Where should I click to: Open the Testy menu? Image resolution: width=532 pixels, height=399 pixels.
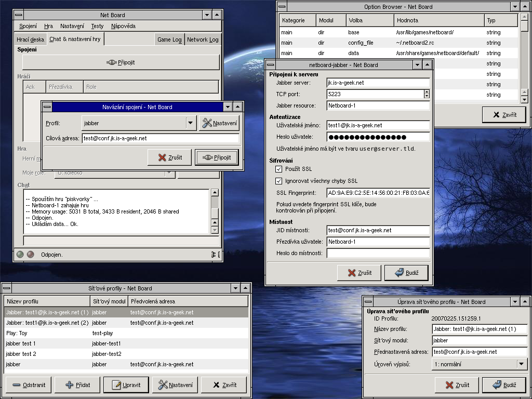(97, 26)
